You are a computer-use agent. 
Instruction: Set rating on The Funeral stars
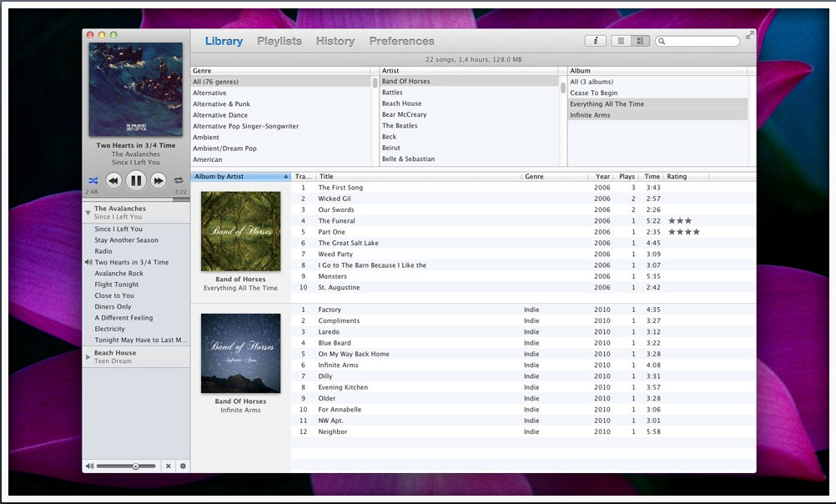point(680,221)
